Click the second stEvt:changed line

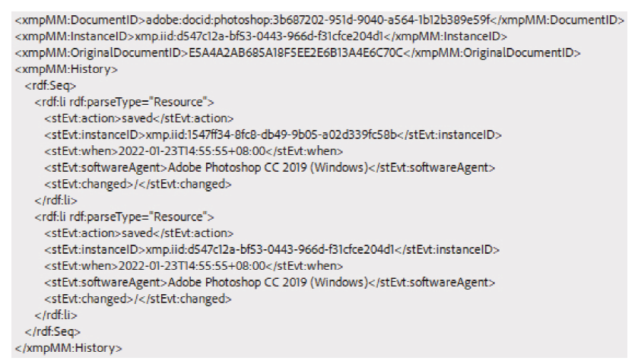coord(138,299)
